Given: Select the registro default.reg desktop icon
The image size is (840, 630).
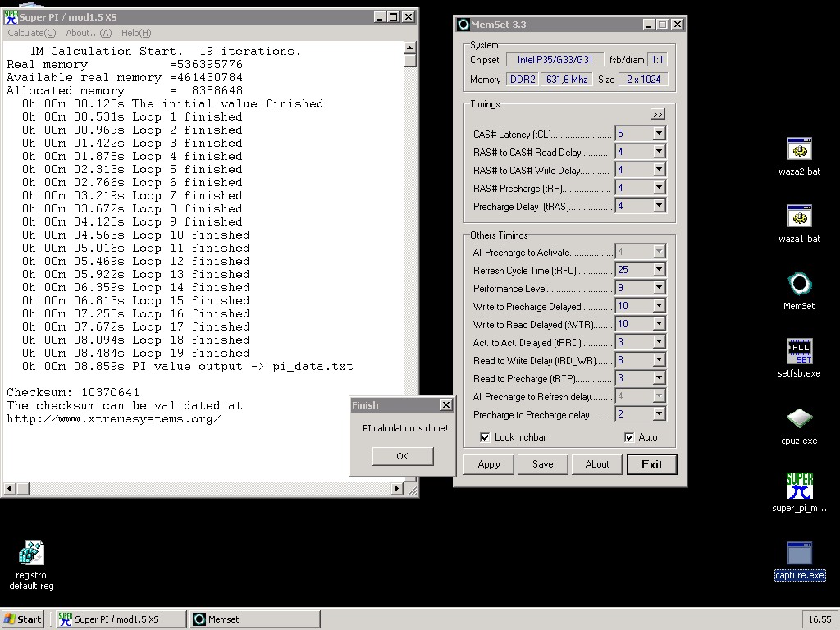Looking at the screenshot, I should coord(31,565).
